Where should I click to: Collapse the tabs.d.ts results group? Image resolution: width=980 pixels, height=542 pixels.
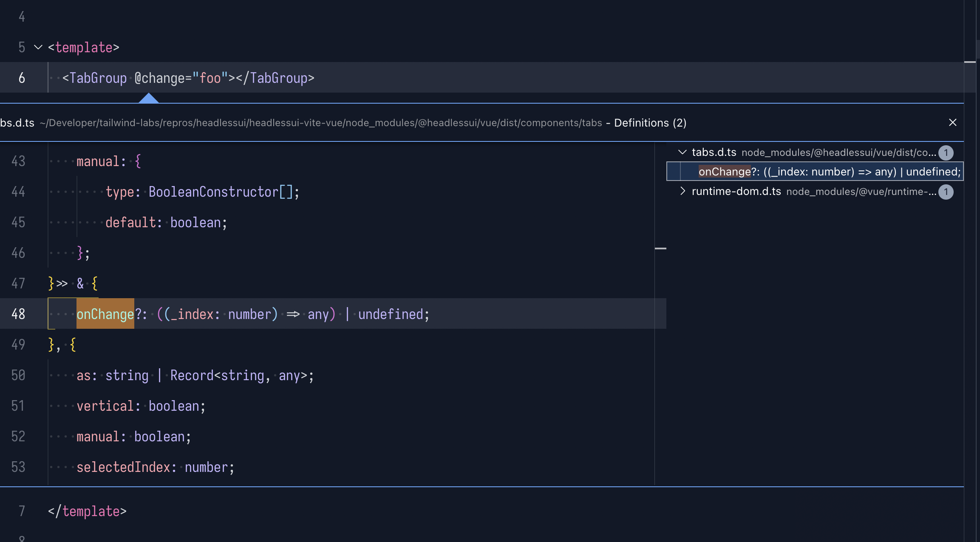(683, 152)
